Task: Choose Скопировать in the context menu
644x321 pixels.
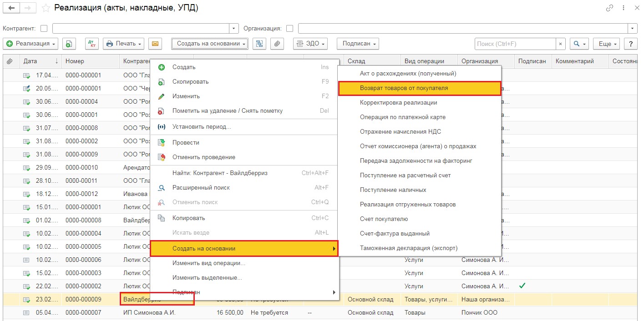Action: (x=244, y=82)
